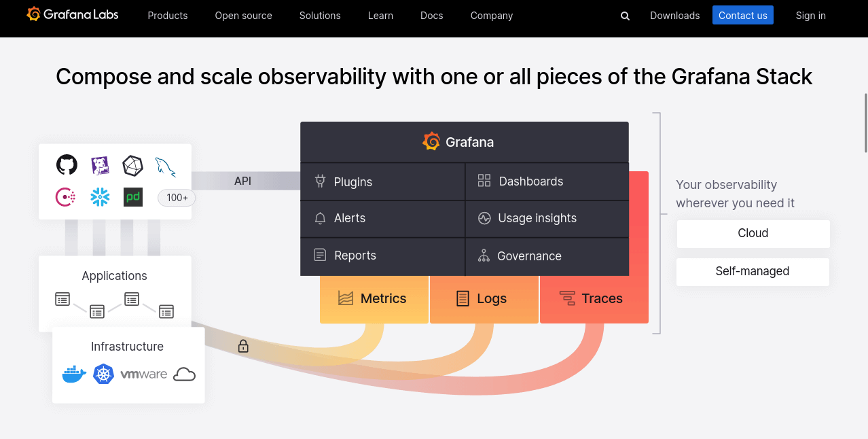Click the Contact us button
The image size is (868, 439).
(742, 15)
